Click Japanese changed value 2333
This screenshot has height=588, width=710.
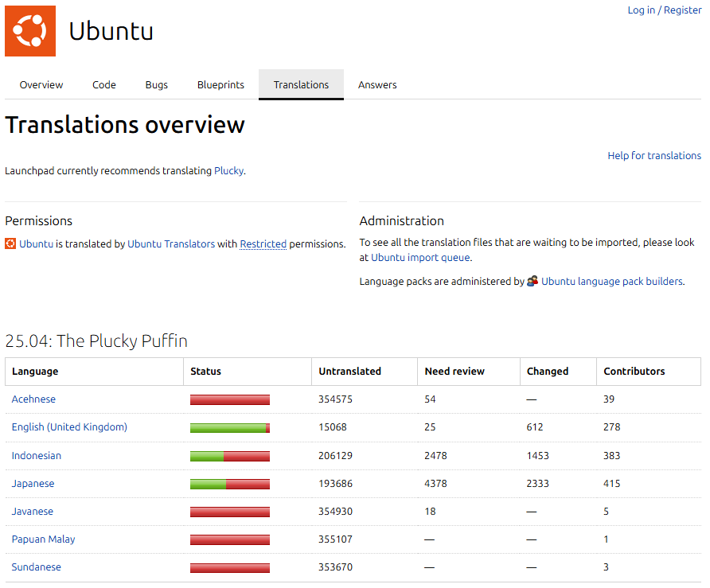[537, 484]
